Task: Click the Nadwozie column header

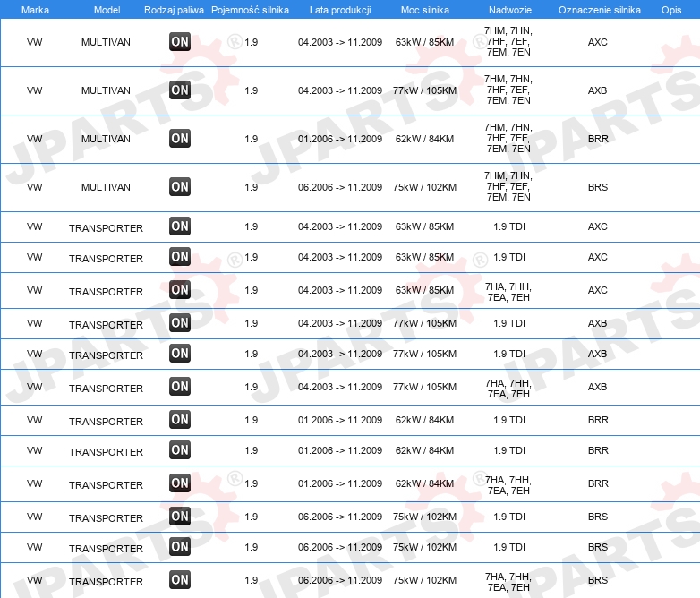Action: point(510,10)
